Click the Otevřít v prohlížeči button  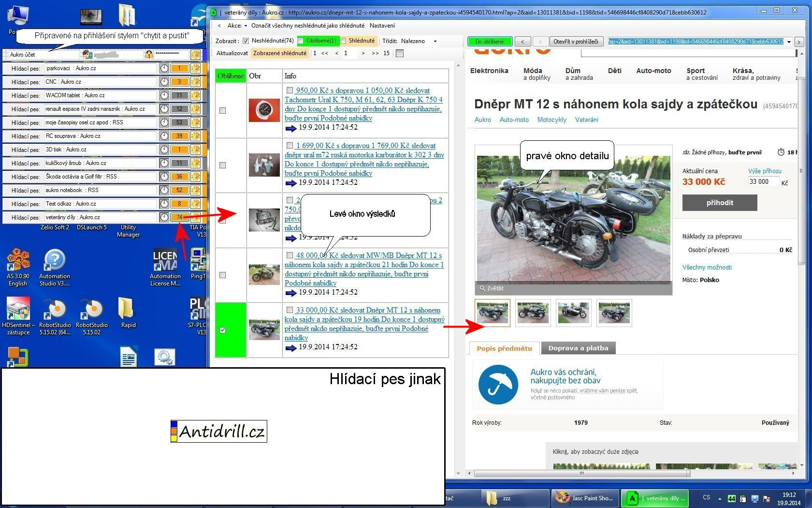(x=576, y=42)
